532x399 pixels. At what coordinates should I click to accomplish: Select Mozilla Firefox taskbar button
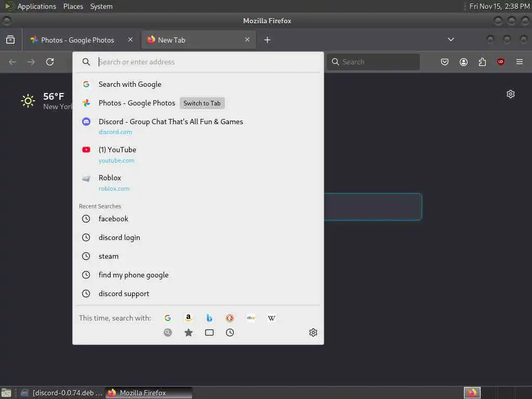click(149, 393)
